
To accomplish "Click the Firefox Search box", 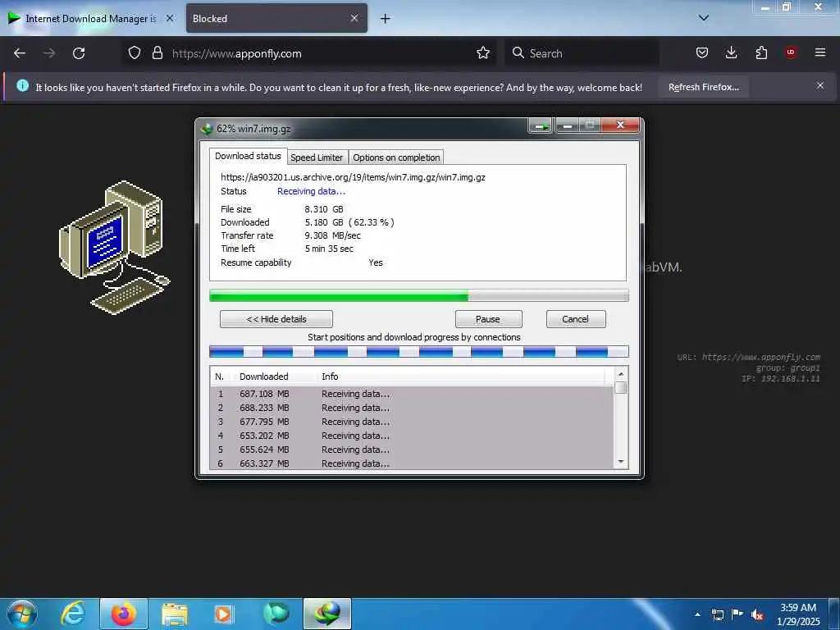I will coord(582,53).
